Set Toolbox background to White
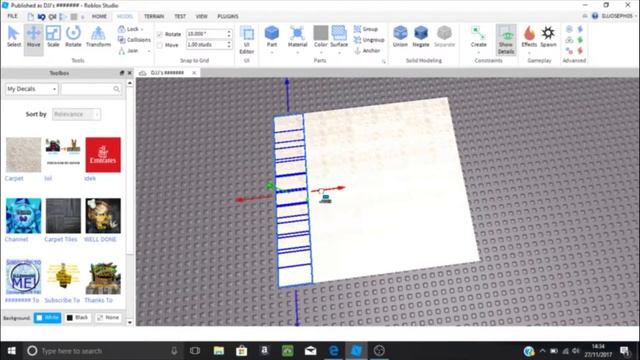 [x=47, y=318]
